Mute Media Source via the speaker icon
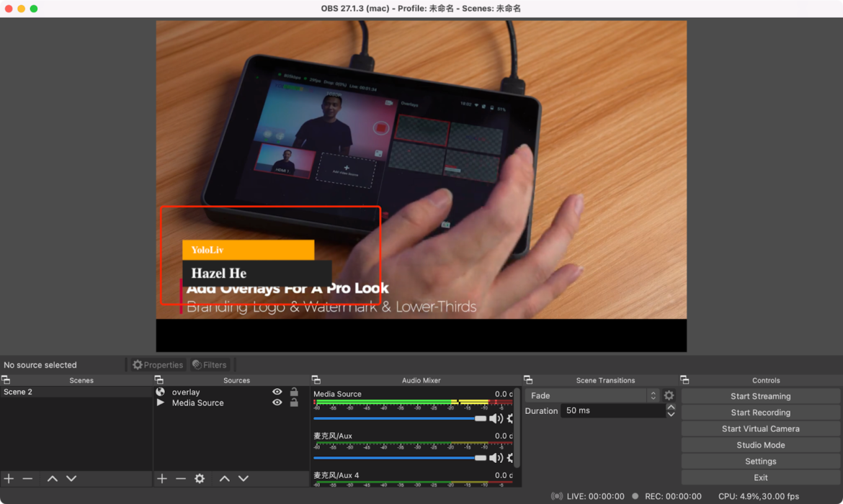The height and width of the screenshot is (504, 843). click(495, 418)
